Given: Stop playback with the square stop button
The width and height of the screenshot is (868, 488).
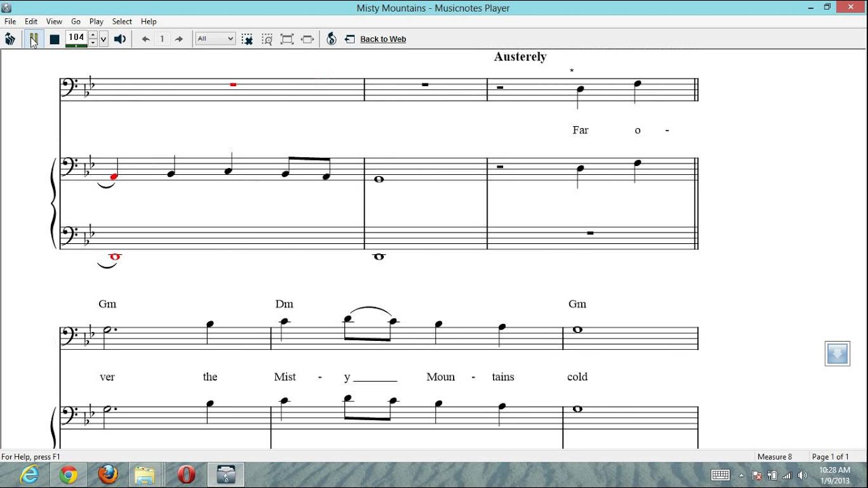Looking at the screenshot, I should pyautogui.click(x=54, y=39).
